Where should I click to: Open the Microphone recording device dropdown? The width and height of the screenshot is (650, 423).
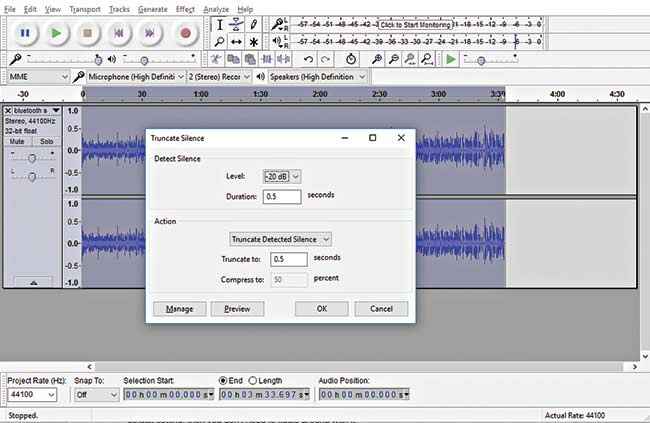[x=135, y=77]
